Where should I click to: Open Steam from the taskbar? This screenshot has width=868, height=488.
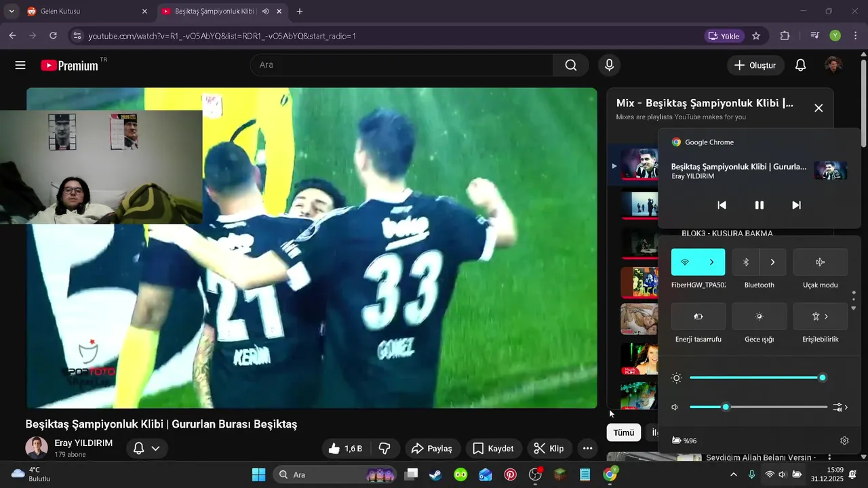[435, 474]
